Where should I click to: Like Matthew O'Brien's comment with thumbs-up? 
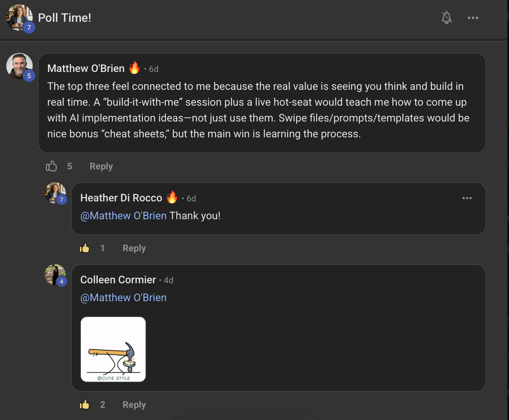51,166
